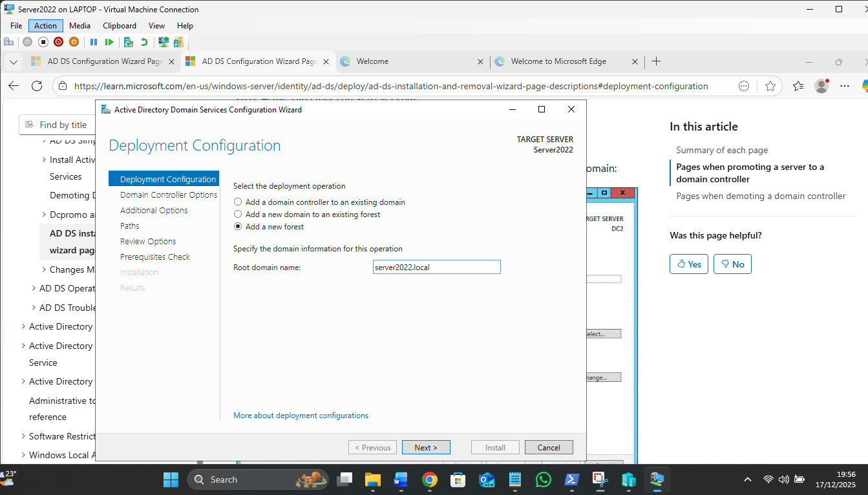Click the green Revert arrow icon
This screenshot has height=495, width=868.
coord(144,42)
